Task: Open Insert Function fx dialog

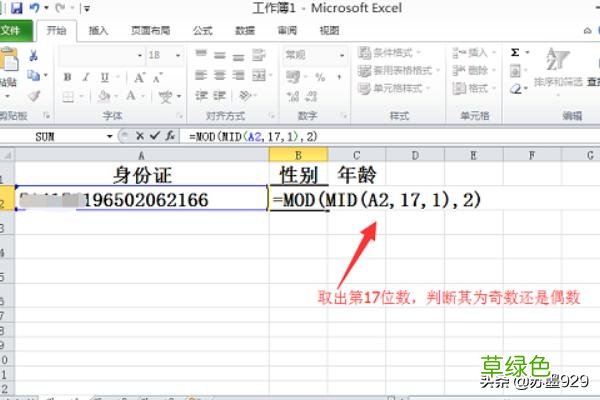Action: [169, 135]
